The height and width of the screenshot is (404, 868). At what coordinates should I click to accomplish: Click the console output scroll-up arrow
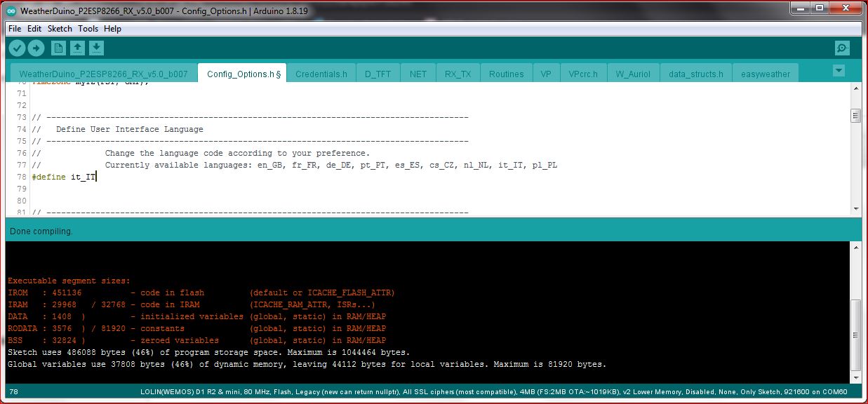(855, 248)
